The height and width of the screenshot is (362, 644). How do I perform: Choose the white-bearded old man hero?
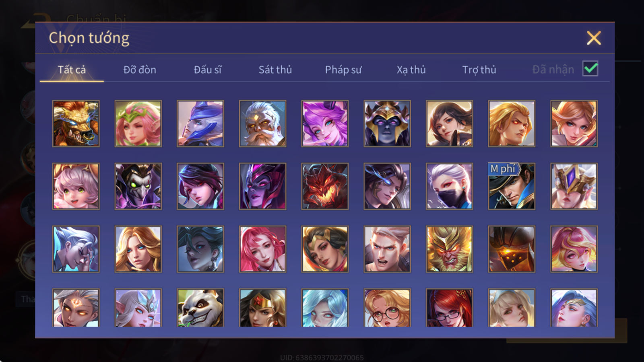coord(262,123)
